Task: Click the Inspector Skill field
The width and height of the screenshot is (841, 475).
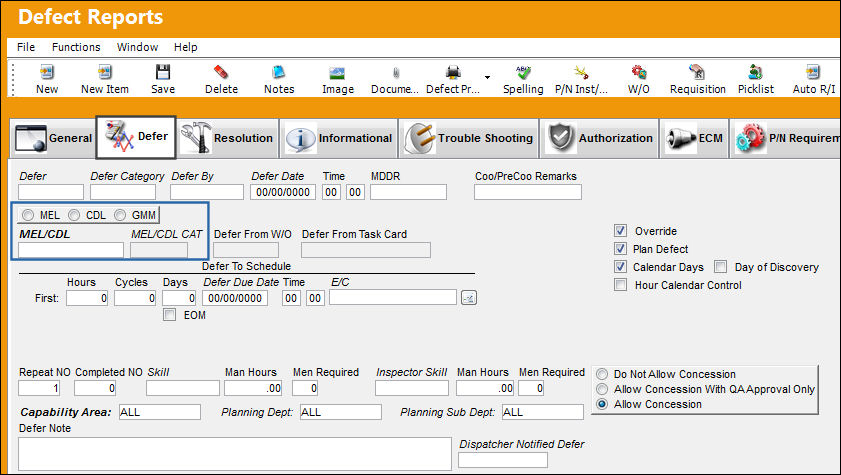Action: tap(412, 388)
